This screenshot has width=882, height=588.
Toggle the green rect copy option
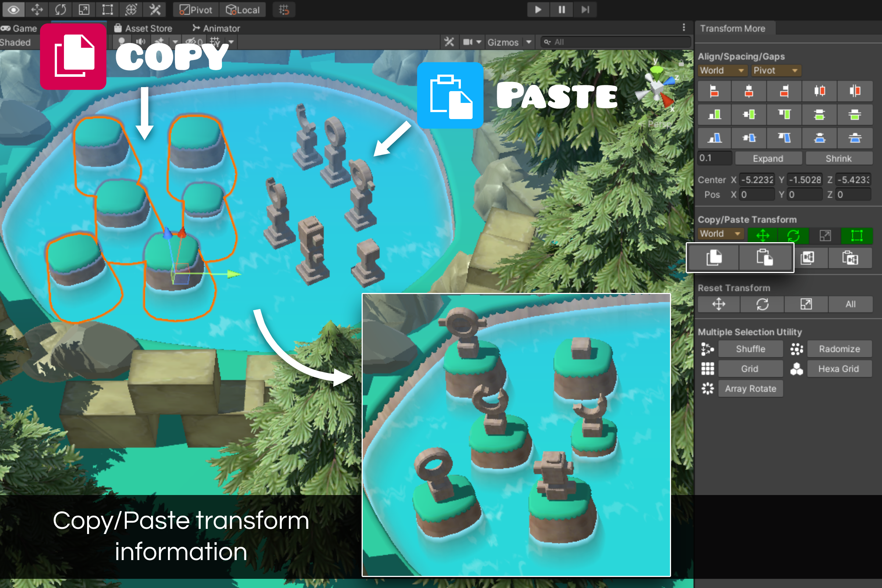pos(857,236)
